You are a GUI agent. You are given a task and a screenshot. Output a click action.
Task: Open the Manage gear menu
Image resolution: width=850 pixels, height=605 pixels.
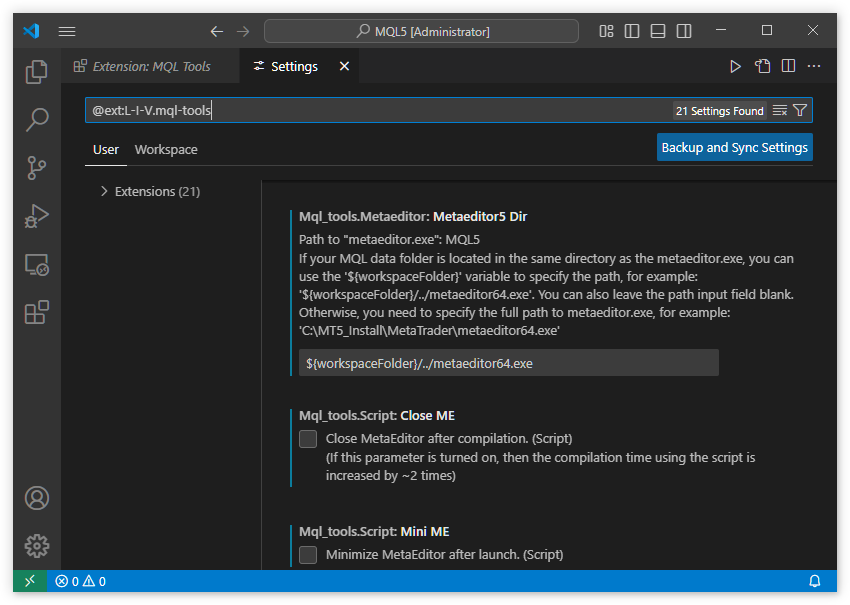(36, 546)
